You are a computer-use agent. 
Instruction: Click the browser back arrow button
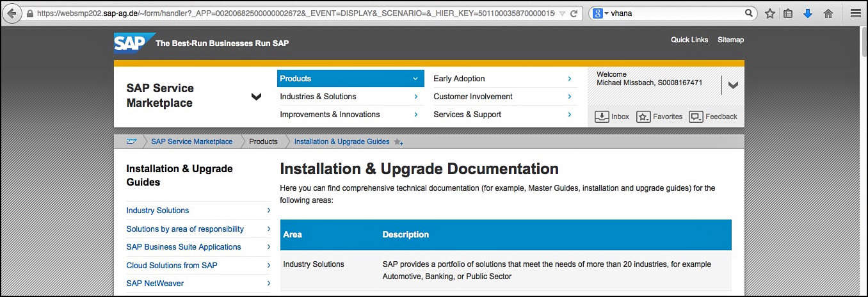click(12, 13)
